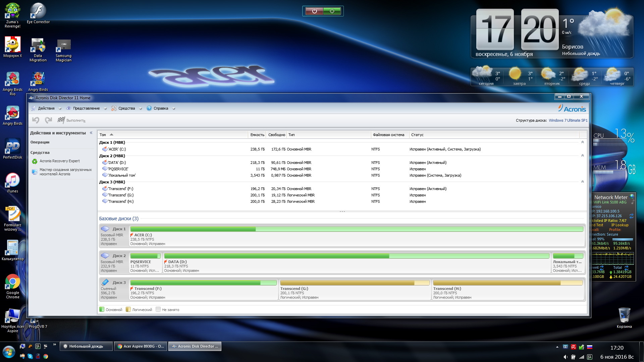Click the Redo arrow icon in toolbar
The image size is (644, 362).
tap(48, 120)
